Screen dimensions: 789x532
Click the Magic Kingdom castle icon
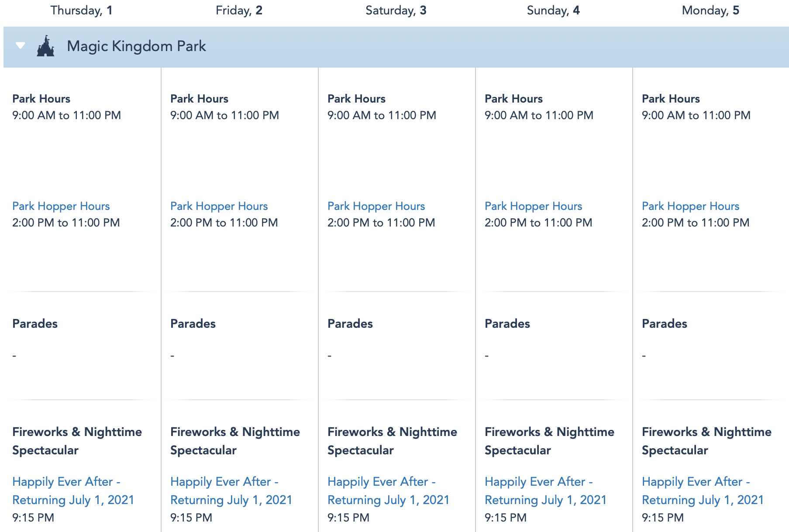tap(45, 46)
